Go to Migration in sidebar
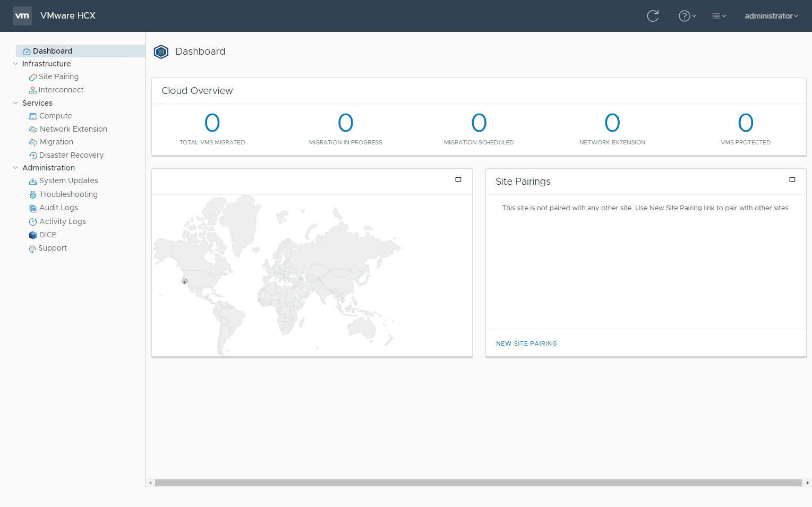Viewport: 812px width, 507px height. [x=56, y=142]
